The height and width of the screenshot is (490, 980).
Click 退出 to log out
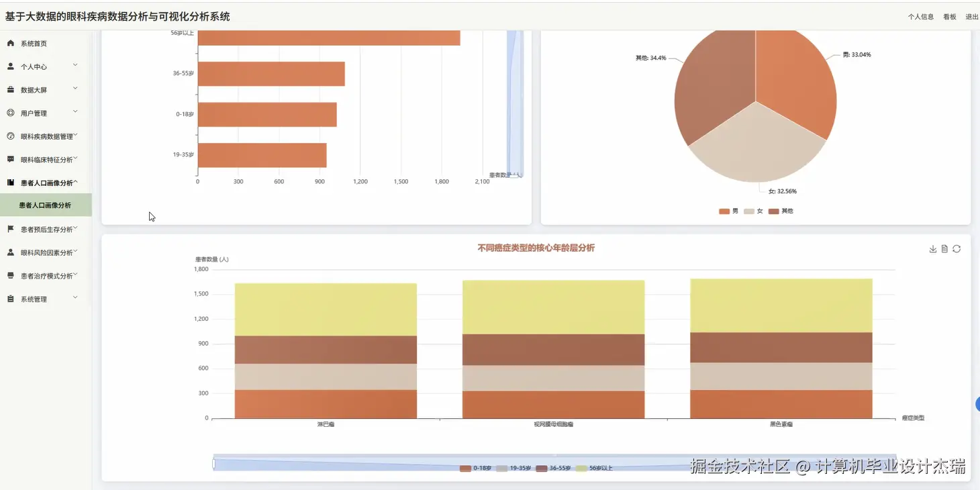click(x=972, y=17)
